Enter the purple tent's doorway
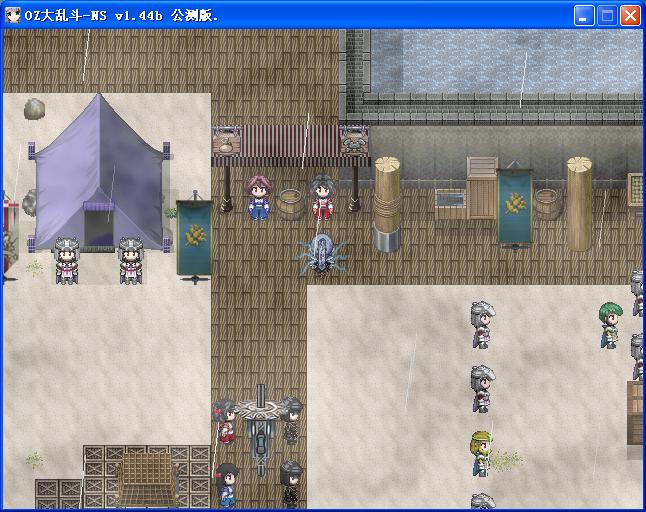Viewport: 646px width, 512px height. click(98, 227)
